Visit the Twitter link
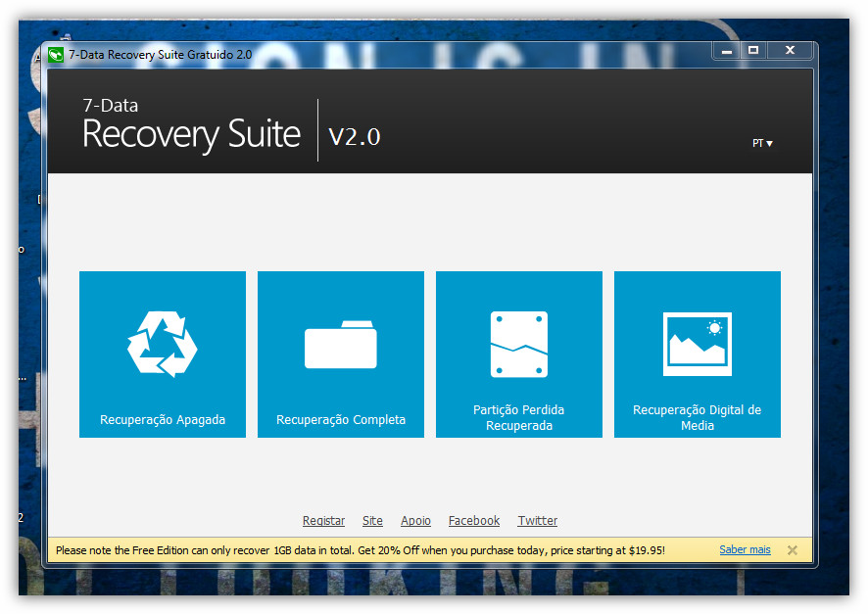The image size is (868, 614). (x=538, y=521)
